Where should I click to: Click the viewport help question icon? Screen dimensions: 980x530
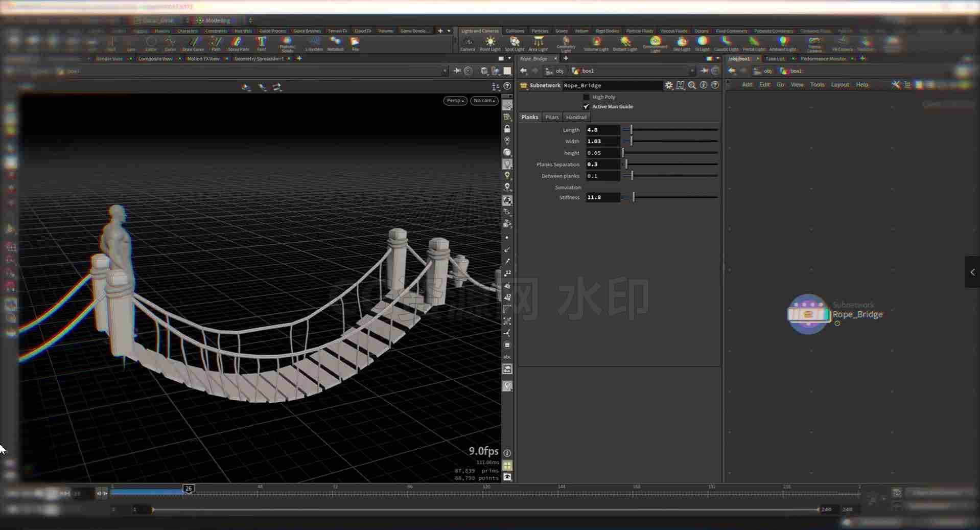507,86
